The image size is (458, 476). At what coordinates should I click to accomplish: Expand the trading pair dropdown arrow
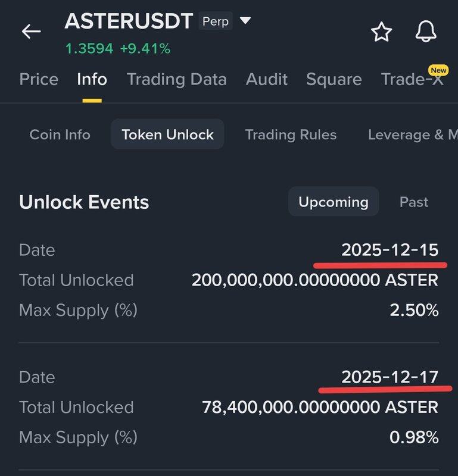point(245,21)
